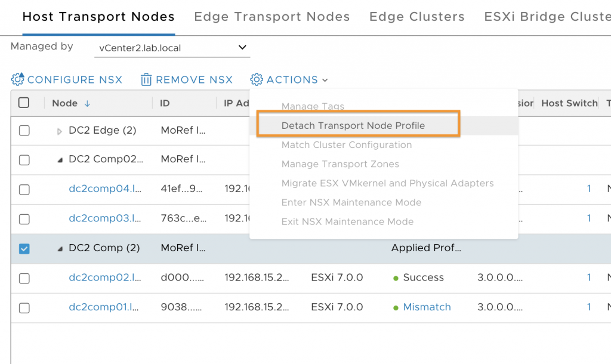Image resolution: width=611 pixels, height=364 pixels.
Task: Click the Actions gear icon
Action: click(x=257, y=79)
